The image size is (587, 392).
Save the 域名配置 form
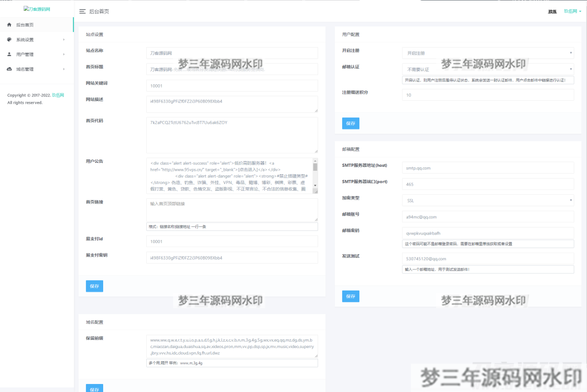click(x=95, y=388)
